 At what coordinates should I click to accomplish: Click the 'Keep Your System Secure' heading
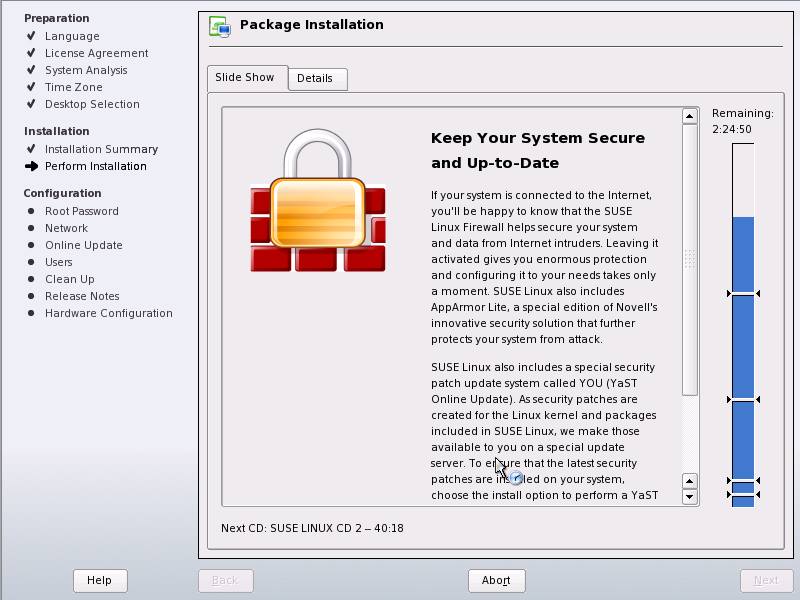(538, 150)
